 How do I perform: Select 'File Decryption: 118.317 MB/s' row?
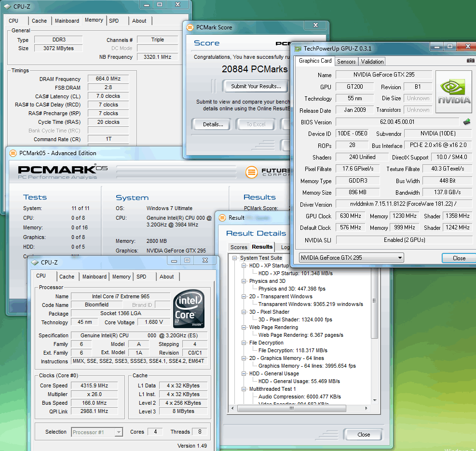click(293, 351)
